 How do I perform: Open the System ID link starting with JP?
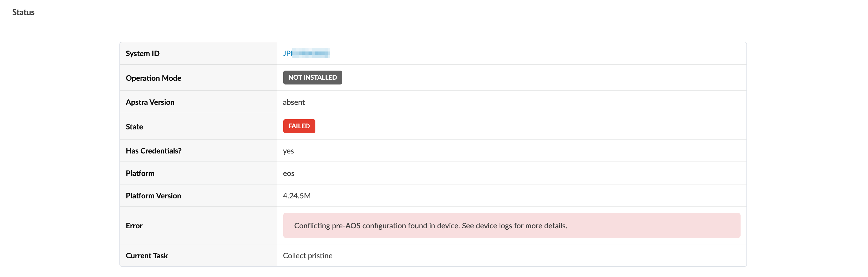coord(306,53)
